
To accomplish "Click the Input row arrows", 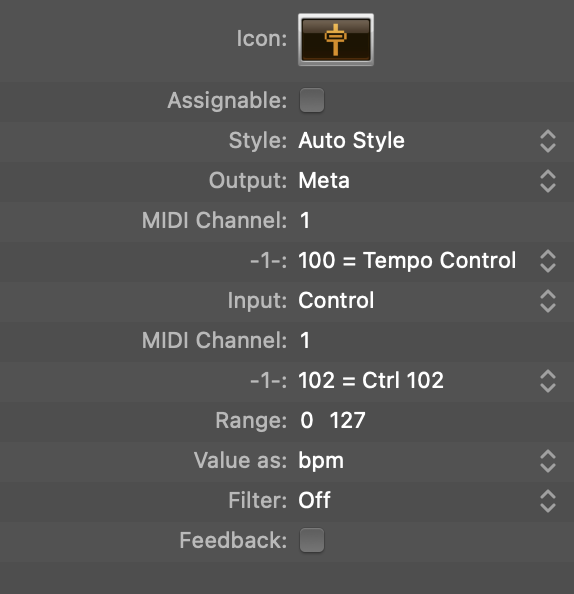I will pyautogui.click(x=548, y=301).
